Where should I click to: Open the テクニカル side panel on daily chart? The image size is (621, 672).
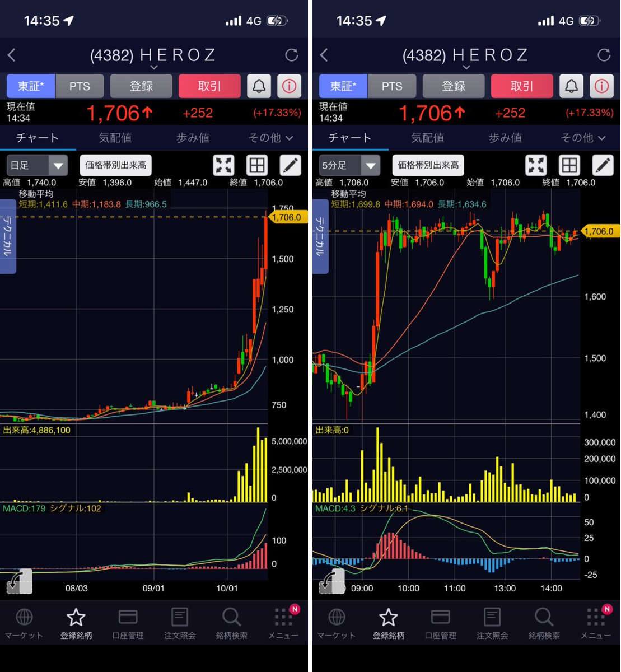tap(8, 236)
